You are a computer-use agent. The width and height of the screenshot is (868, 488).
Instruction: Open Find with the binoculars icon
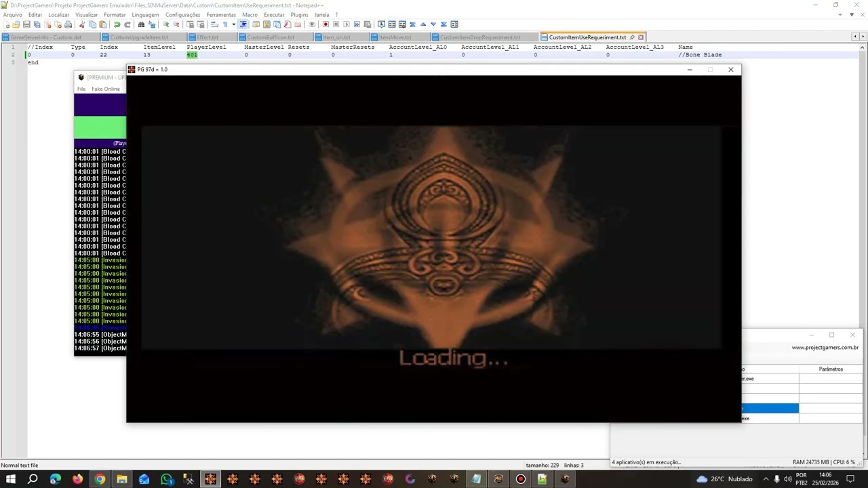pos(141,24)
